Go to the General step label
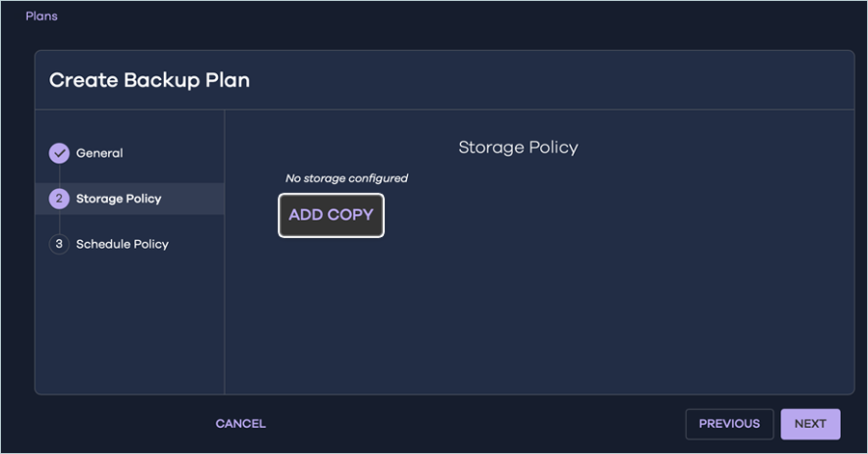This screenshot has width=868, height=454. click(99, 153)
